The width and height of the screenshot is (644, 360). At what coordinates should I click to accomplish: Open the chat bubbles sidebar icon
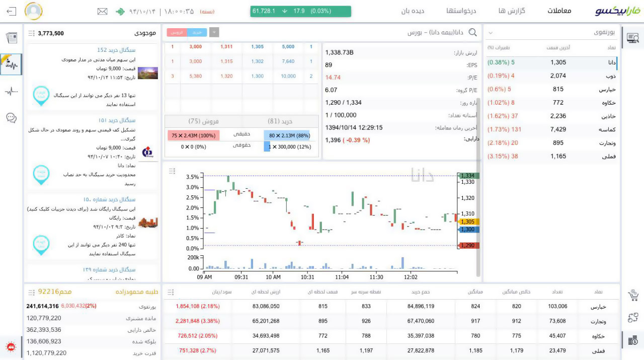11,118
